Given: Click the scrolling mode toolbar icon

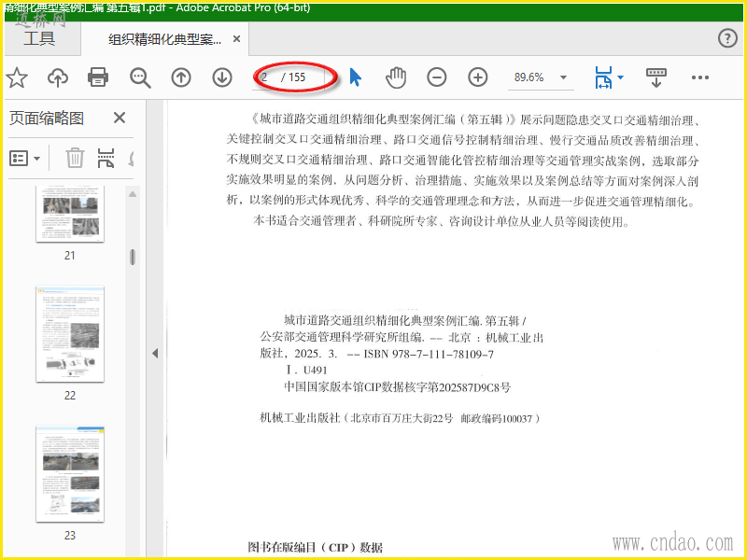Looking at the screenshot, I should click(x=656, y=77).
